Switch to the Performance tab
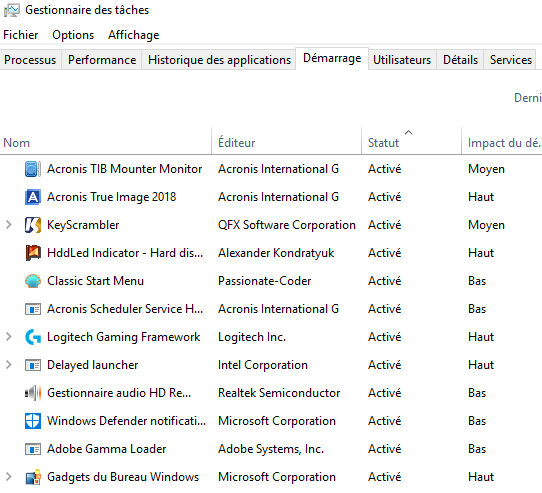 [x=102, y=60]
